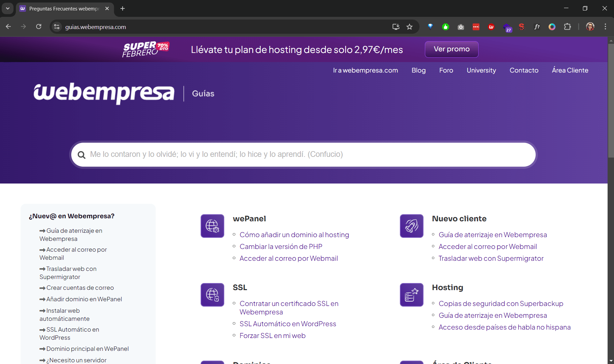Click the wePanel category globe icon
614x364 pixels.
coord(212,226)
